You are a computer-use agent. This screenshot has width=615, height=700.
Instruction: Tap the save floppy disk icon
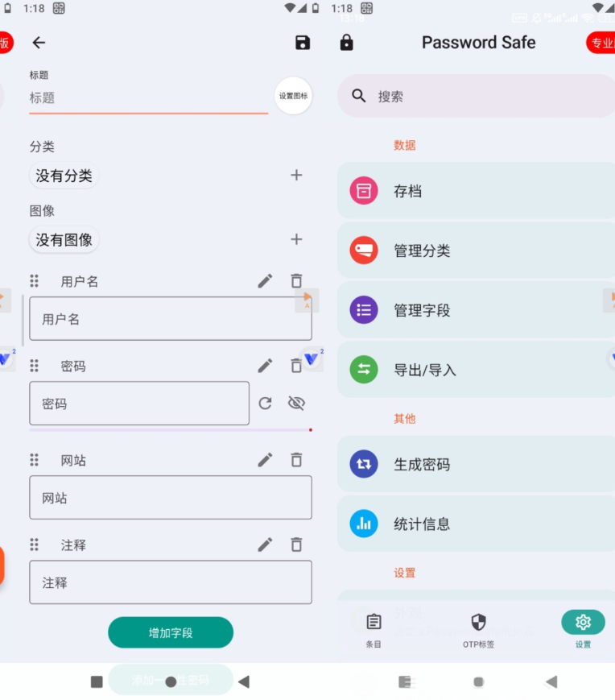coord(303,43)
